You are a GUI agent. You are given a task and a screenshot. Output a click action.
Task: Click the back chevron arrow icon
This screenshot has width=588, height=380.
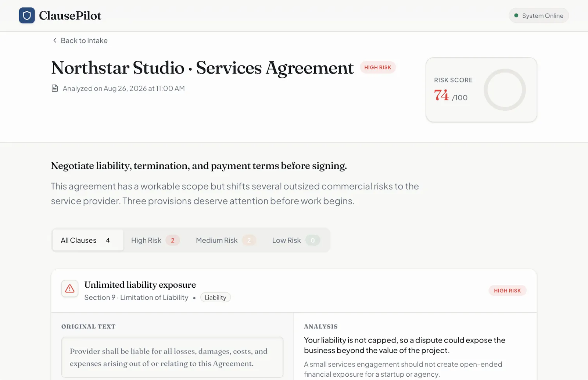coord(55,40)
